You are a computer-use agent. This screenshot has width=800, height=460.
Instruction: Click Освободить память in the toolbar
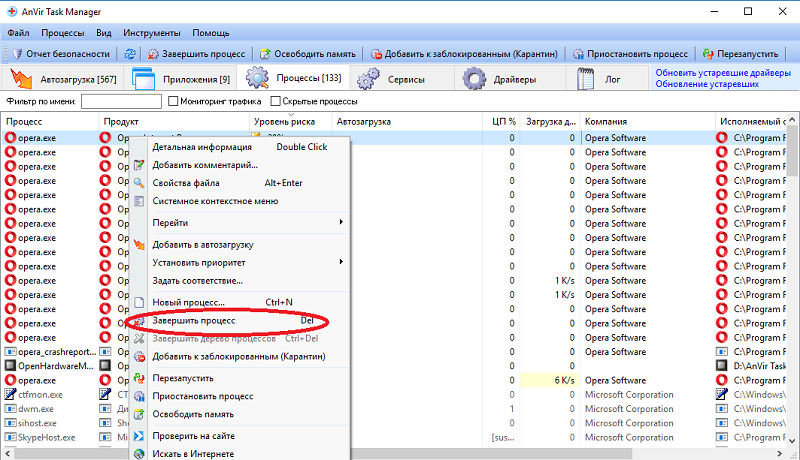click(x=308, y=54)
